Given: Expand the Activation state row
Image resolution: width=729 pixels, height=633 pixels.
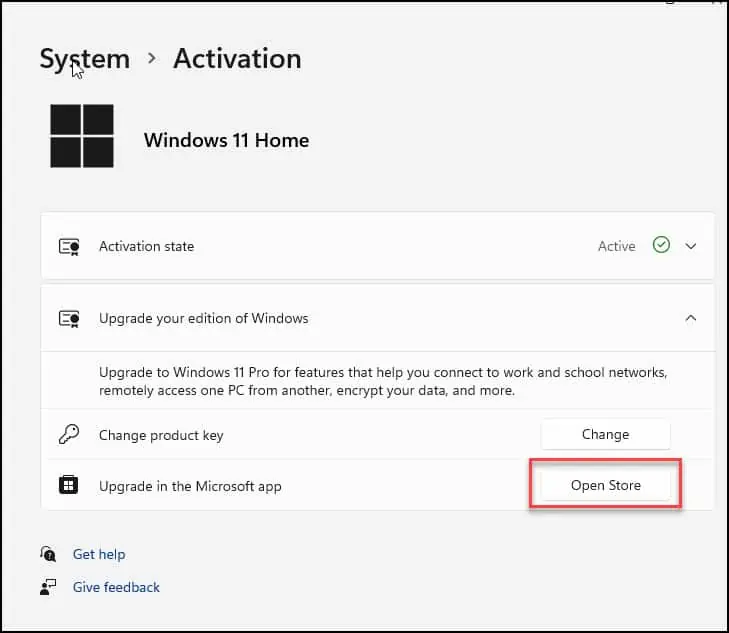Looking at the screenshot, I should 691,246.
